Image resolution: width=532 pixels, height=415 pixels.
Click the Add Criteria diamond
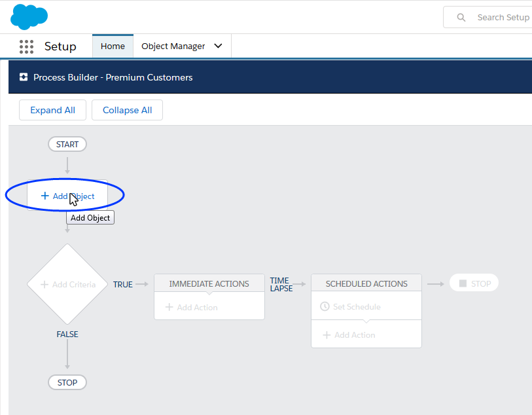pos(67,284)
